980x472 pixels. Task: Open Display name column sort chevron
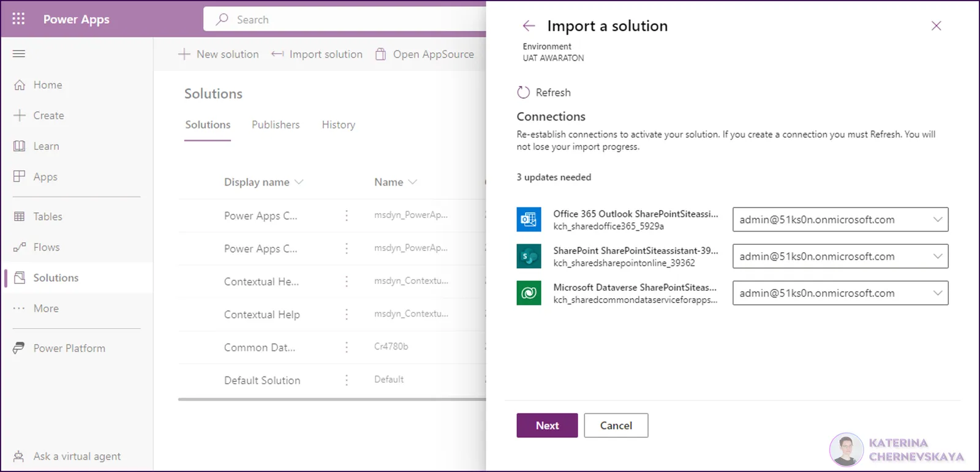299,182
